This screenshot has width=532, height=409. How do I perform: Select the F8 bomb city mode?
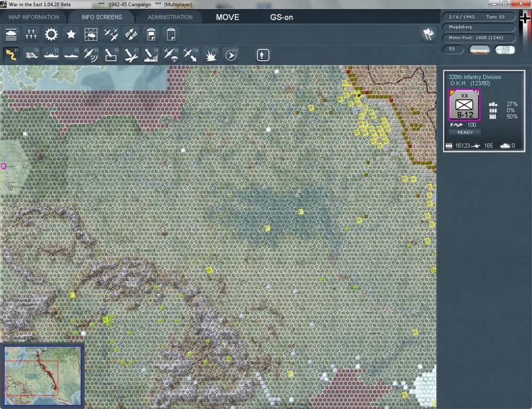(151, 55)
